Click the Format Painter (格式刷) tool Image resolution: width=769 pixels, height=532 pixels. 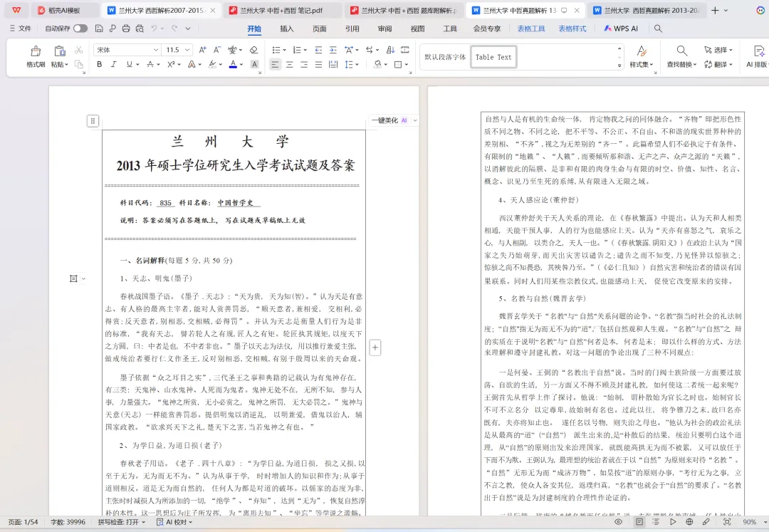[36, 56]
